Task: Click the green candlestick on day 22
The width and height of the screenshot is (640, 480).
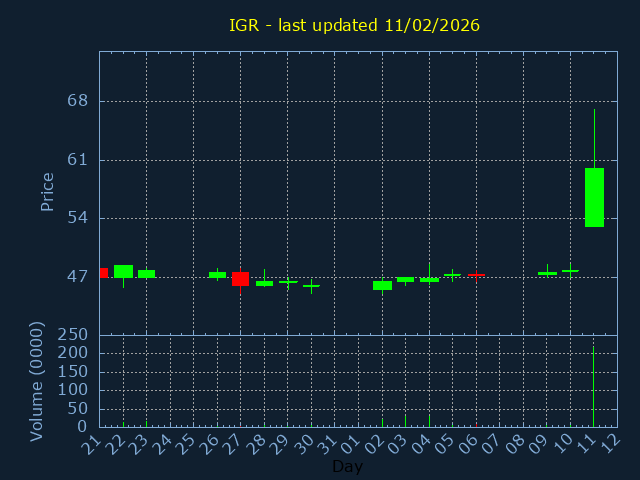Action: (x=123, y=271)
